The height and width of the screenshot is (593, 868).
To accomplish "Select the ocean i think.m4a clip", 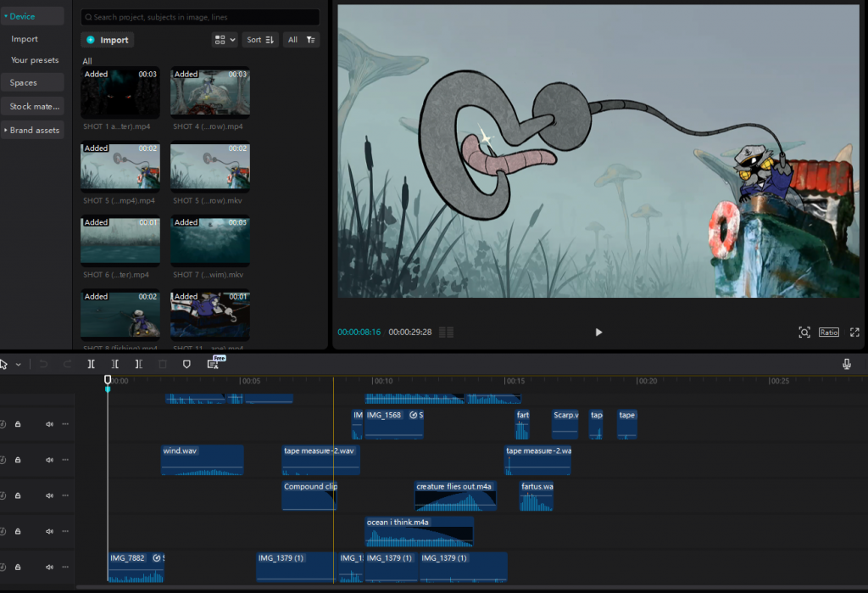I will (x=419, y=531).
